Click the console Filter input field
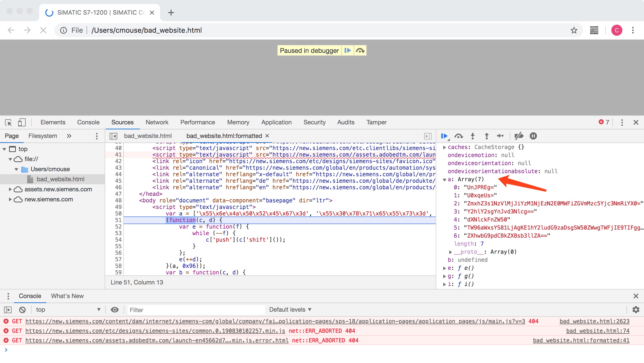The width and height of the screenshot is (644, 363). tap(196, 310)
